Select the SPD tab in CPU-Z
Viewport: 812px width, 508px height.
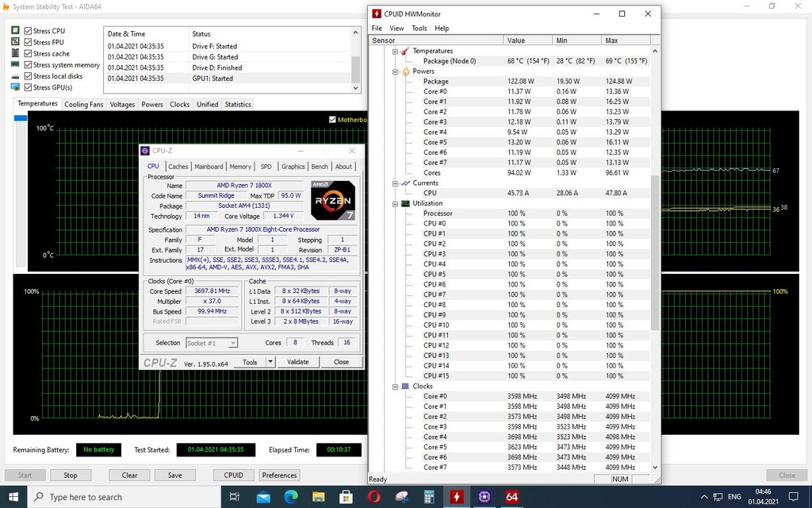[266, 167]
